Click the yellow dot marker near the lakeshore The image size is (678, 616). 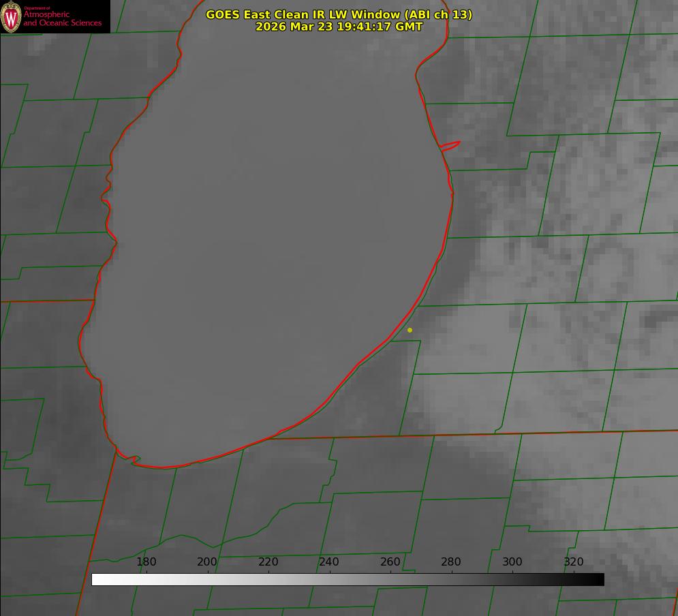coord(410,330)
